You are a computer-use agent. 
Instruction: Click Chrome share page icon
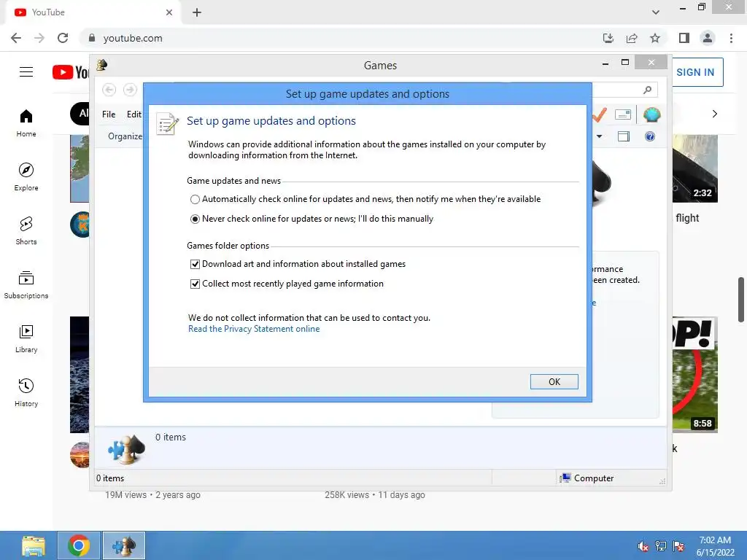[632, 38]
